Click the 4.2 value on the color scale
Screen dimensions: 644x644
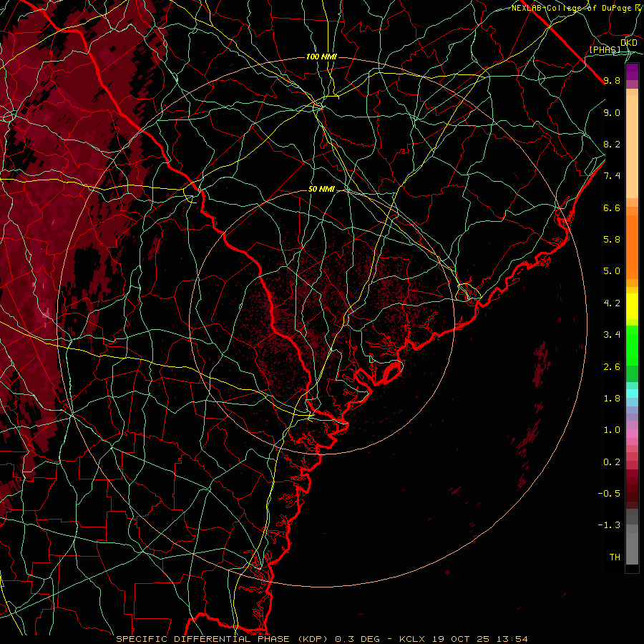(x=612, y=303)
